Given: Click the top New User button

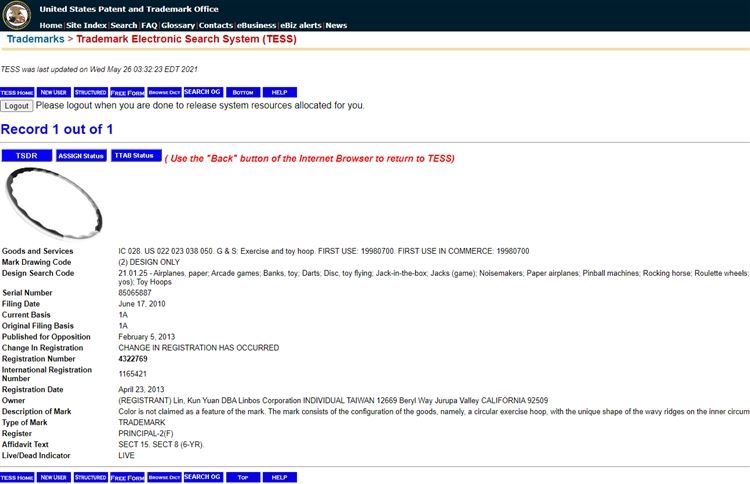Looking at the screenshot, I should coord(54,92).
